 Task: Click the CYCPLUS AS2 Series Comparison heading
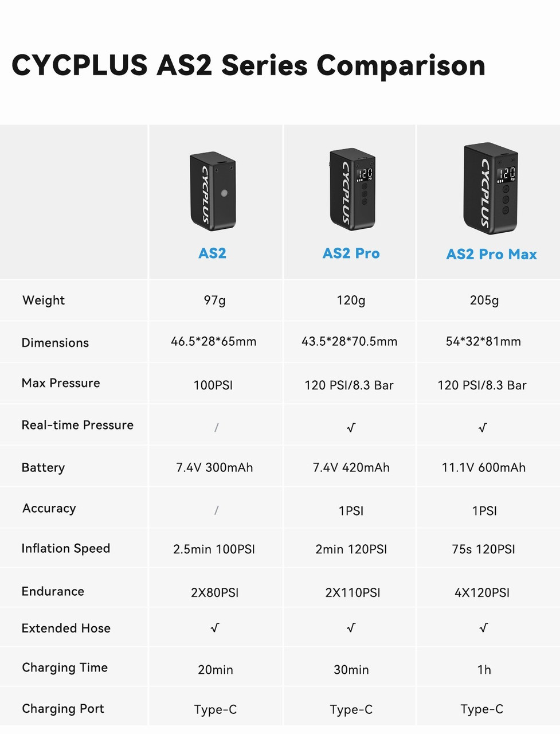(249, 65)
